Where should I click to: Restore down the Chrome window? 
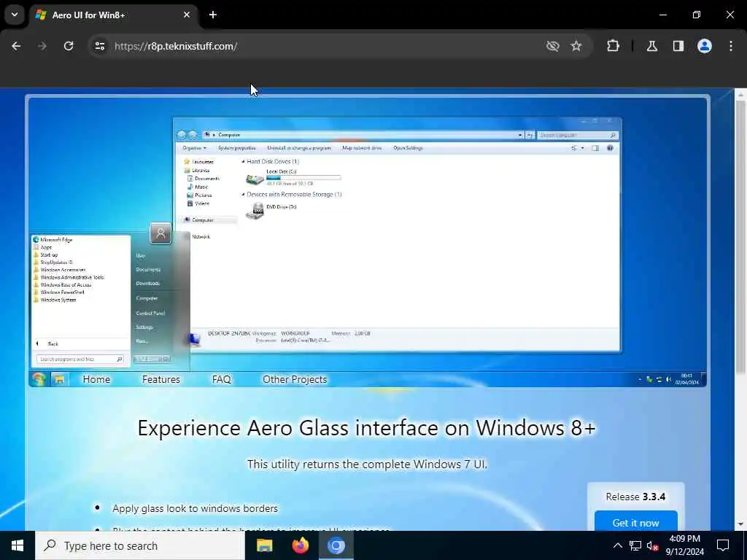(697, 15)
